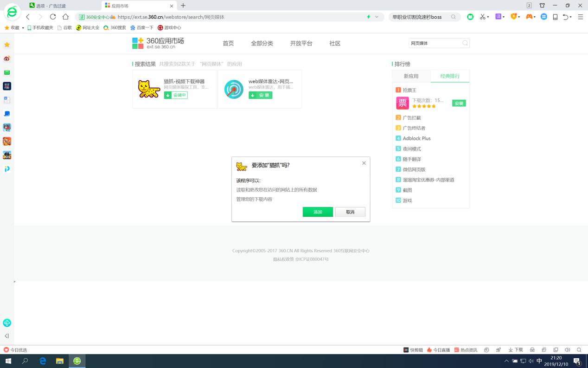
Task: Expand the 收藏 bookmarks dropdown
Action: point(23,28)
